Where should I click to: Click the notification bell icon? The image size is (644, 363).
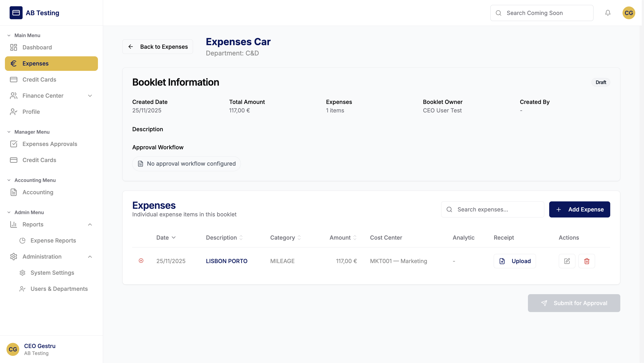pyautogui.click(x=608, y=13)
